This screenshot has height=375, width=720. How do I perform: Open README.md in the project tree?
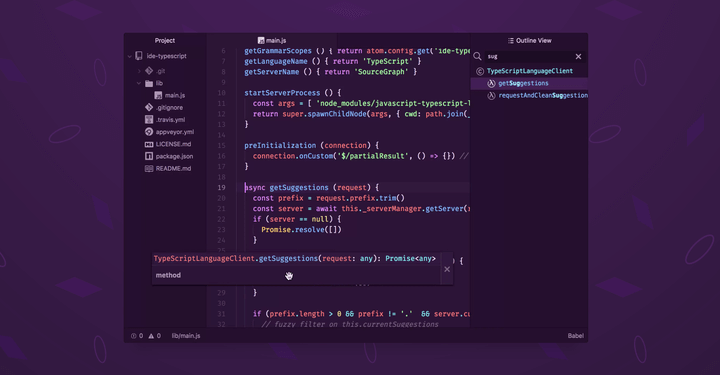[x=173, y=168]
